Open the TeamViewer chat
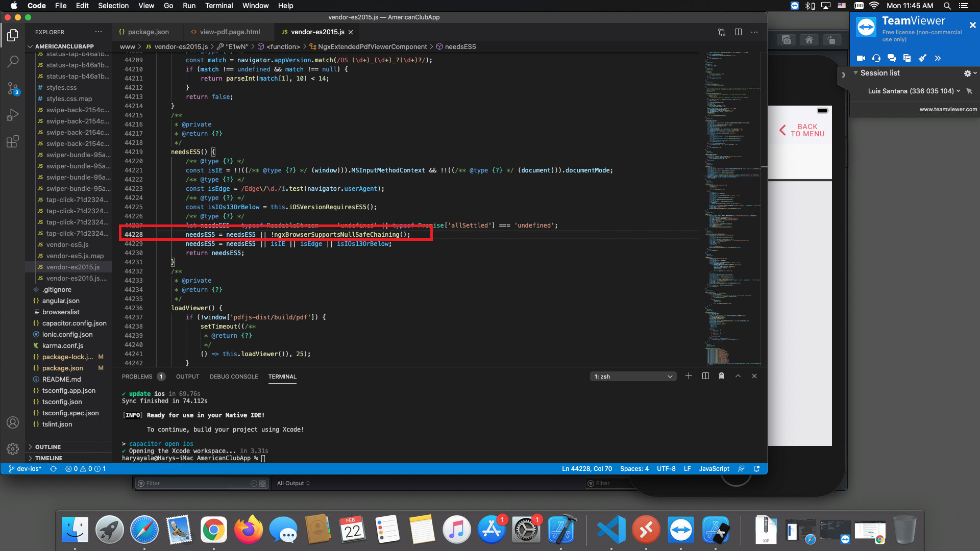This screenshot has width=980, height=551. point(892,58)
